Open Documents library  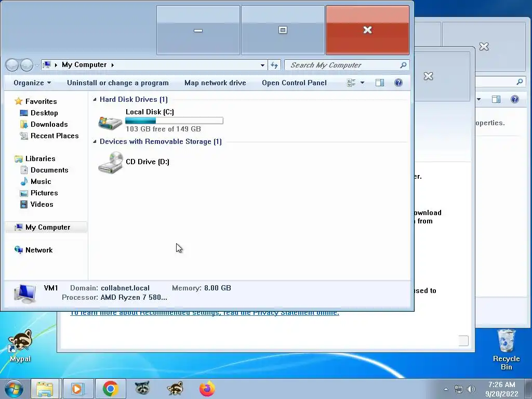tap(49, 170)
